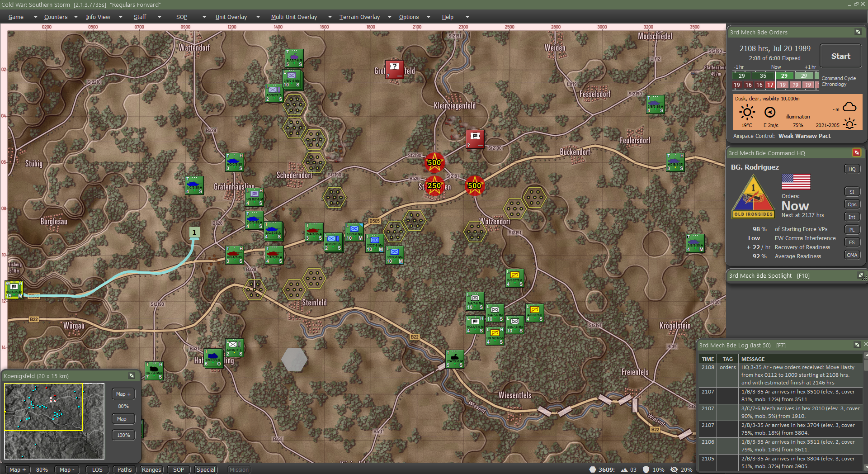
Task: Click Map - in the Koenigsfeld minimap panel
Action: 123,419
